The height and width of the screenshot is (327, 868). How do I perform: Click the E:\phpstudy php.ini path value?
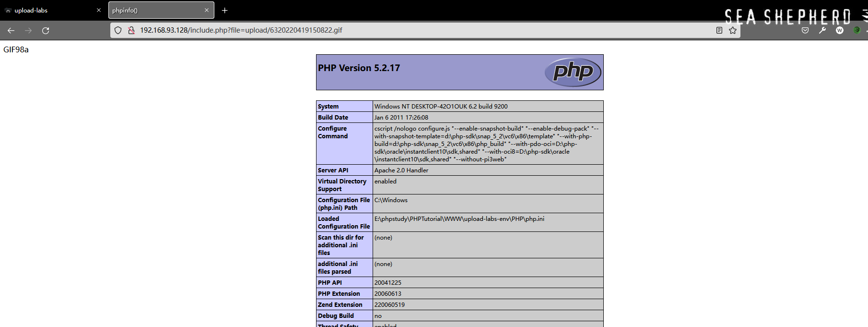[459, 219]
